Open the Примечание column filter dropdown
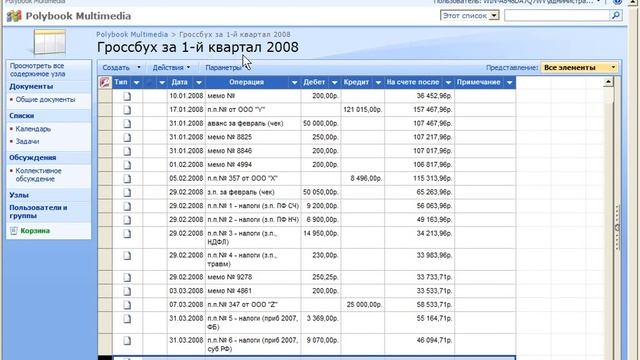Screen dimensions: 640x360 click(509, 82)
